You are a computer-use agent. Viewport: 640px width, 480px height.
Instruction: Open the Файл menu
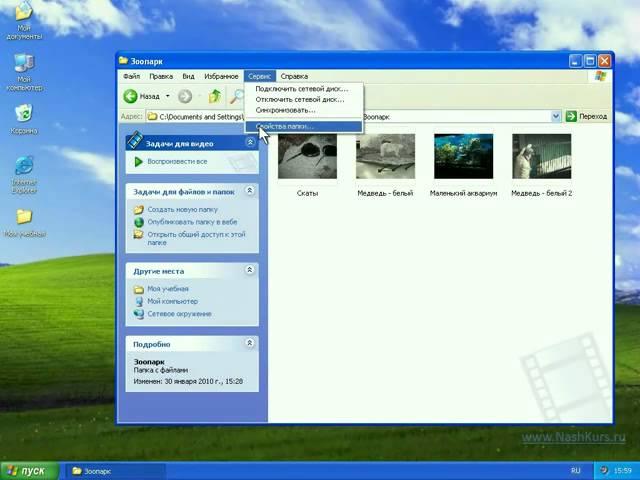pyautogui.click(x=131, y=76)
